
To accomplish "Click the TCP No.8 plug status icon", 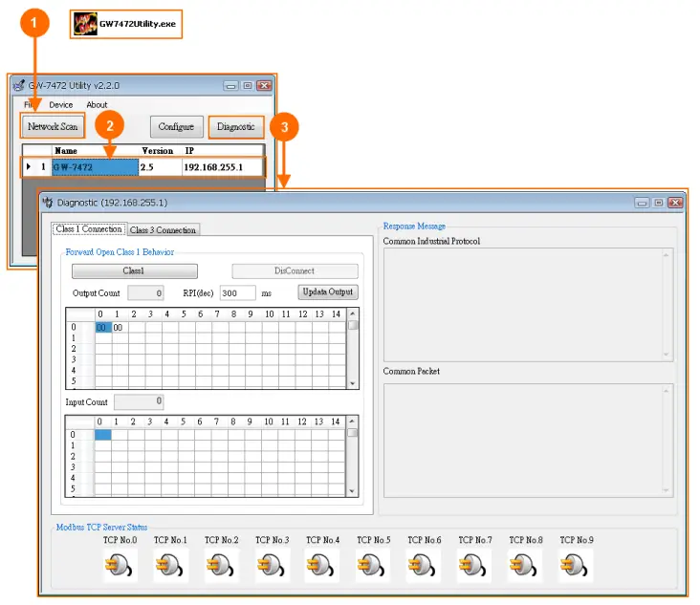I will pyautogui.click(x=526, y=566).
